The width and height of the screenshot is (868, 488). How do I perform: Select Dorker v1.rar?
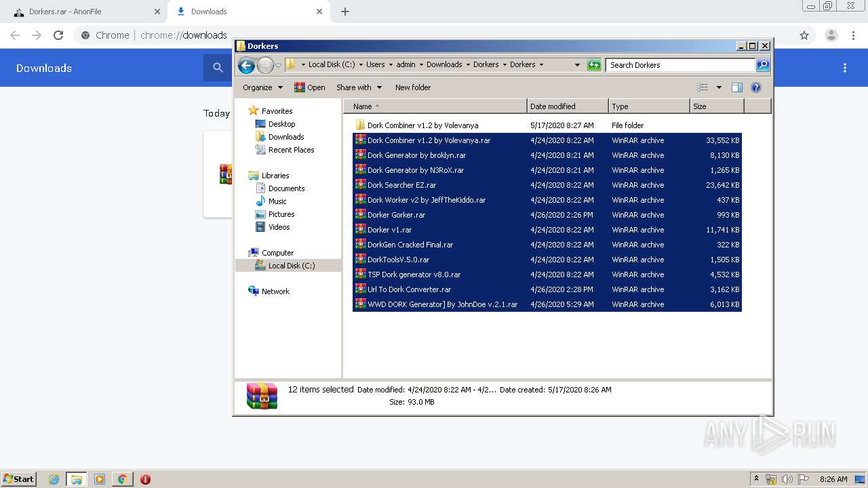point(547,230)
